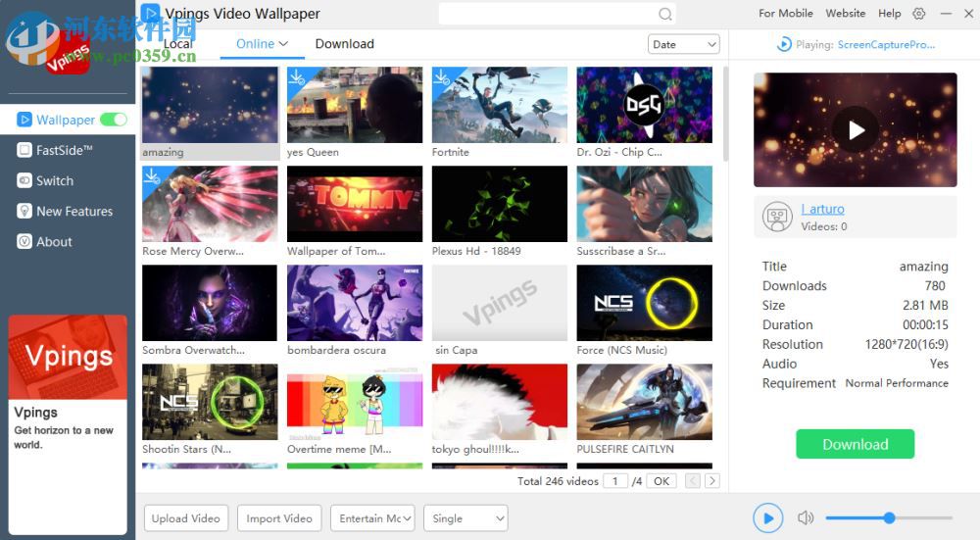This screenshot has height=540, width=980.
Task: Click the page number input field
Action: (615, 480)
